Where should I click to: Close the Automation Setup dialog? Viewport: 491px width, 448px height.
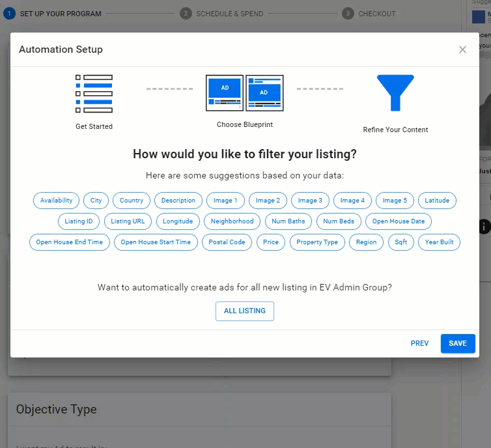tap(462, 49)
